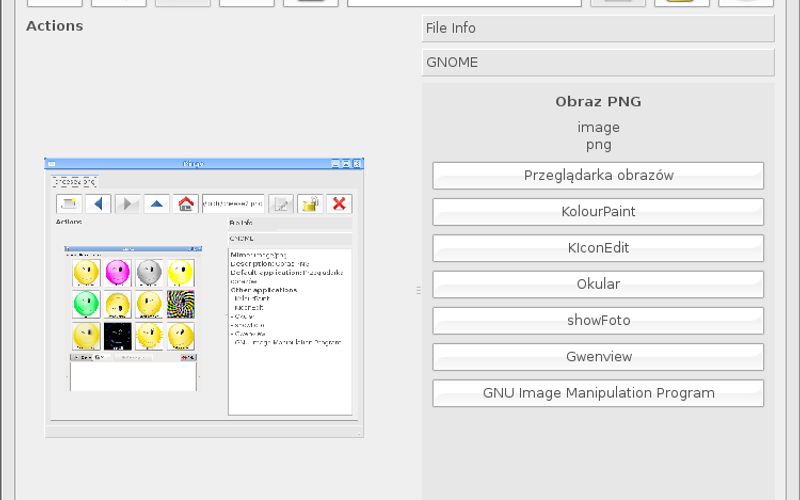The image size is (800, 500).
Task: Click the Forward arrow toolbar button
Action: (183, 3)
